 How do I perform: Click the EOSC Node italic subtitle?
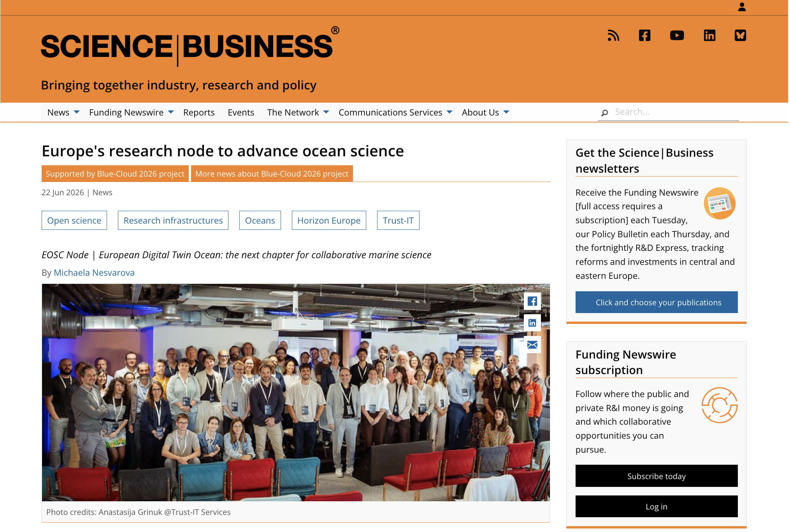pos(237,255)
